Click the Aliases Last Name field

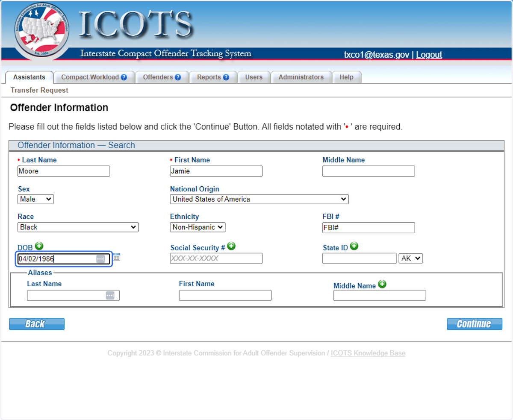[73, 296]
